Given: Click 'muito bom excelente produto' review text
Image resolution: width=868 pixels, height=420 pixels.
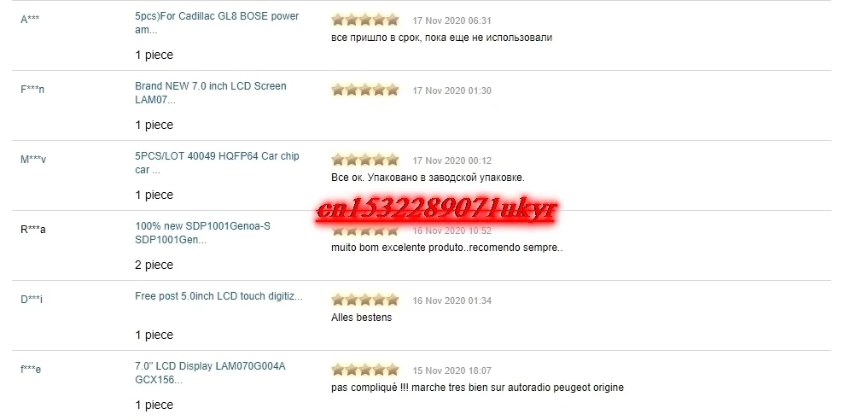Looking at the screenshot, I should click(396, 248).
